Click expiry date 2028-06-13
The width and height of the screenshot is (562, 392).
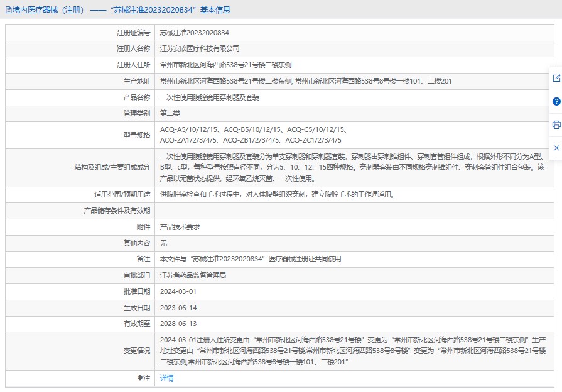point(178,324)
